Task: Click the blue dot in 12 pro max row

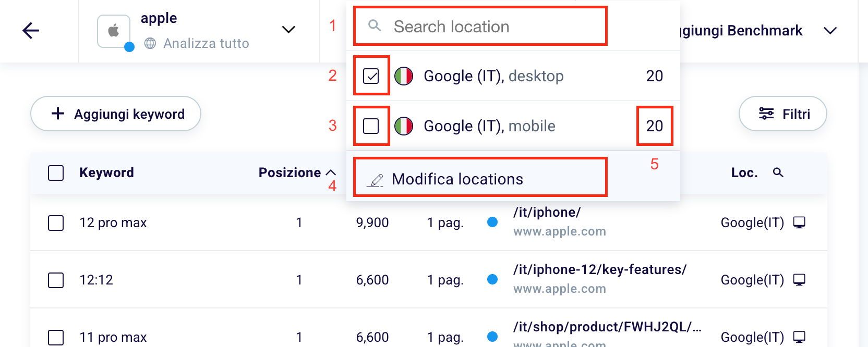Action: [492, 222]
